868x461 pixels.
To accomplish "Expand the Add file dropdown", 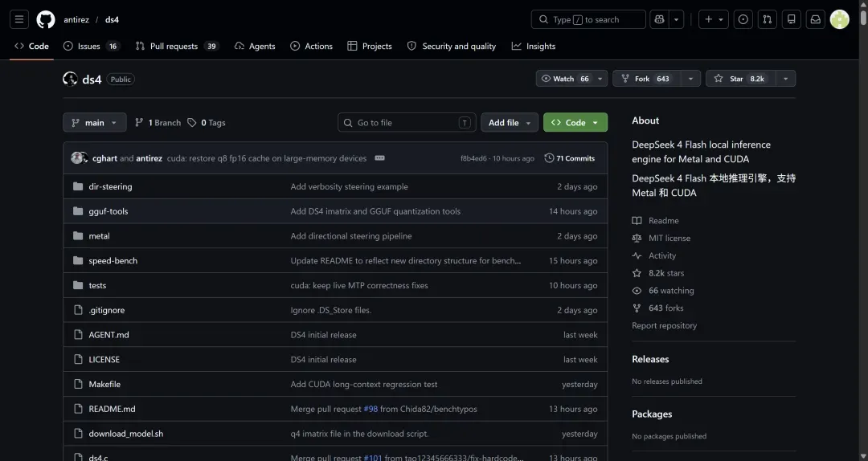I will pyautogui.click(x=510, y=123).
